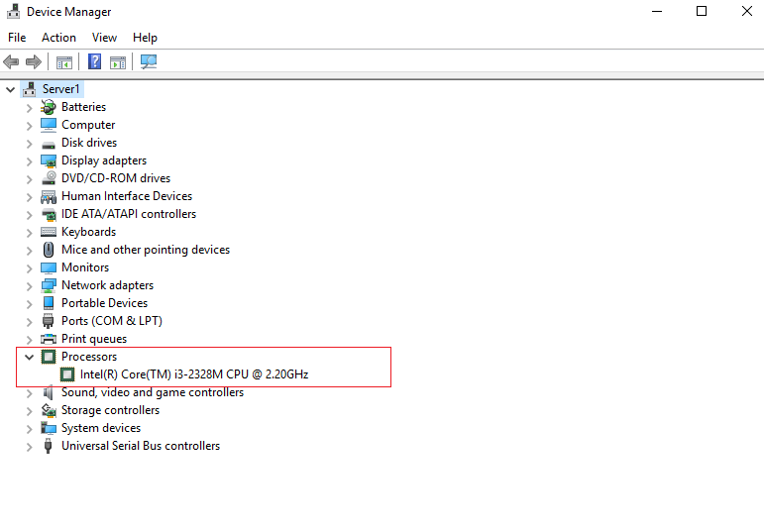Viewport: 764px width, 532px height.
Task: Open the Action menu
Action: (58, 38)
